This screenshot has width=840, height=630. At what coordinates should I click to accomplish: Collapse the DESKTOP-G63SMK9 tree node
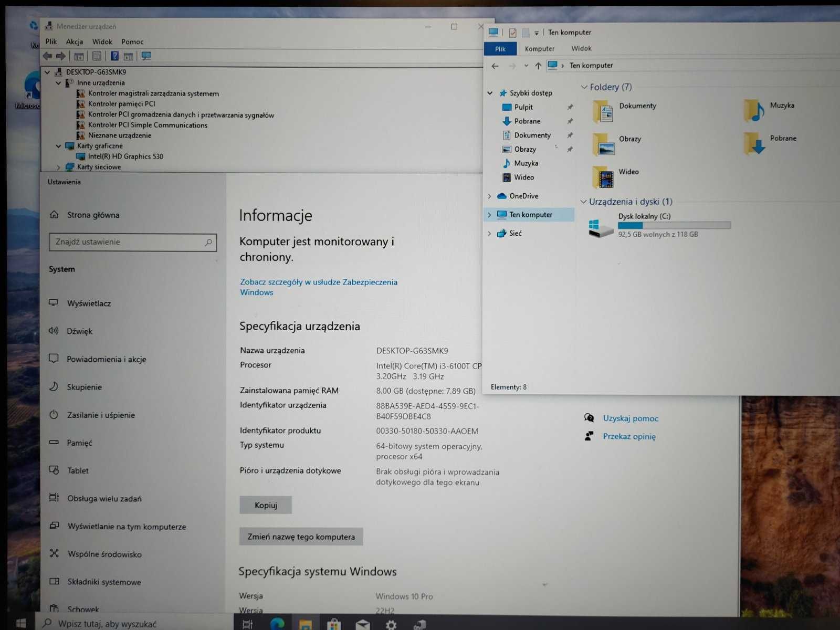47,72
